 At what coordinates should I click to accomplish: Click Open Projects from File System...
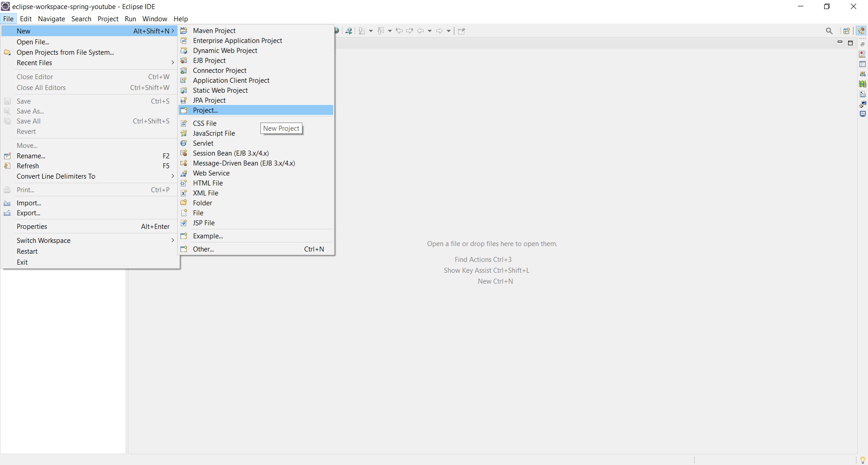[90, 52]
